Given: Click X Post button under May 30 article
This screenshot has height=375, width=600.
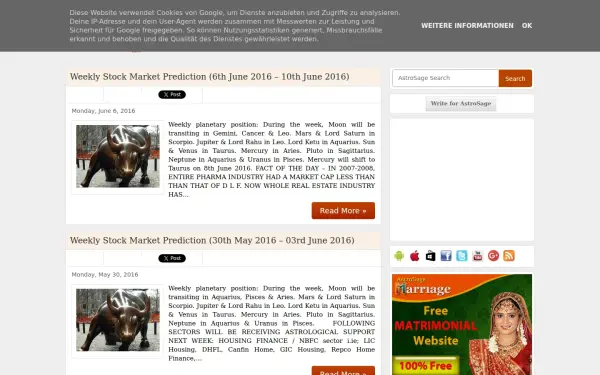Looking at the screenshot, I should pos(172,258).
